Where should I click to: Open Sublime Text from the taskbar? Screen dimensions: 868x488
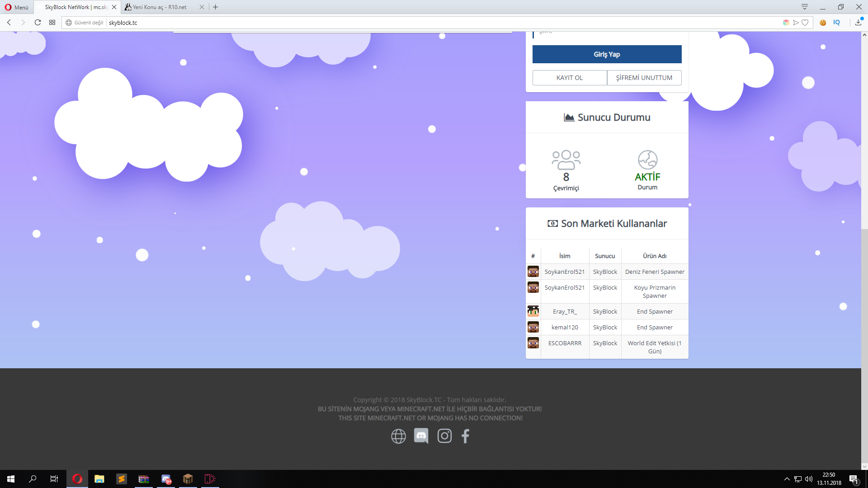(122, 479)
